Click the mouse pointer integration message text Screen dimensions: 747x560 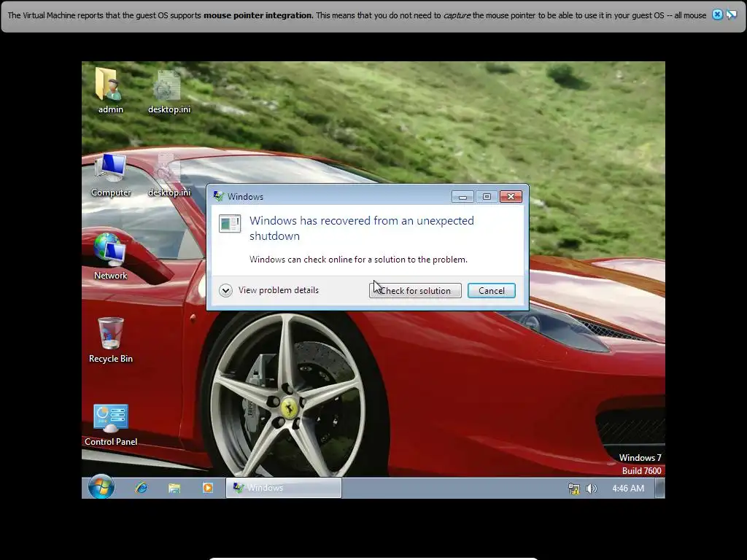click(x=357, y=15)
